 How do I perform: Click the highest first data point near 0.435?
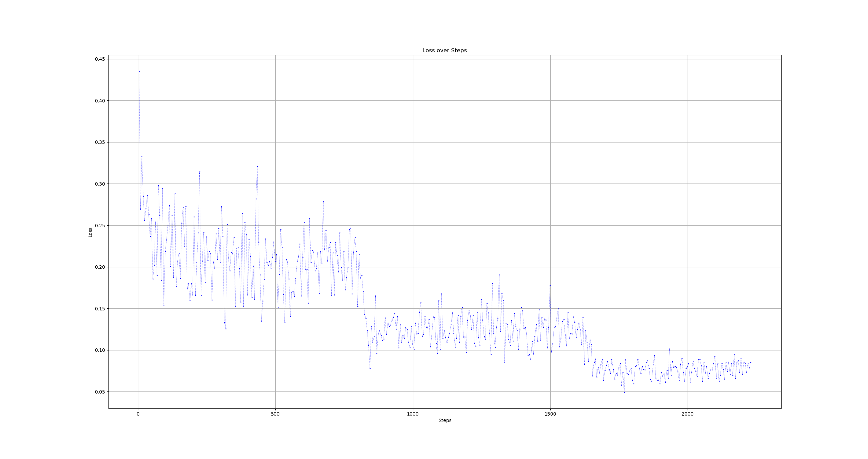coord(139,71)
